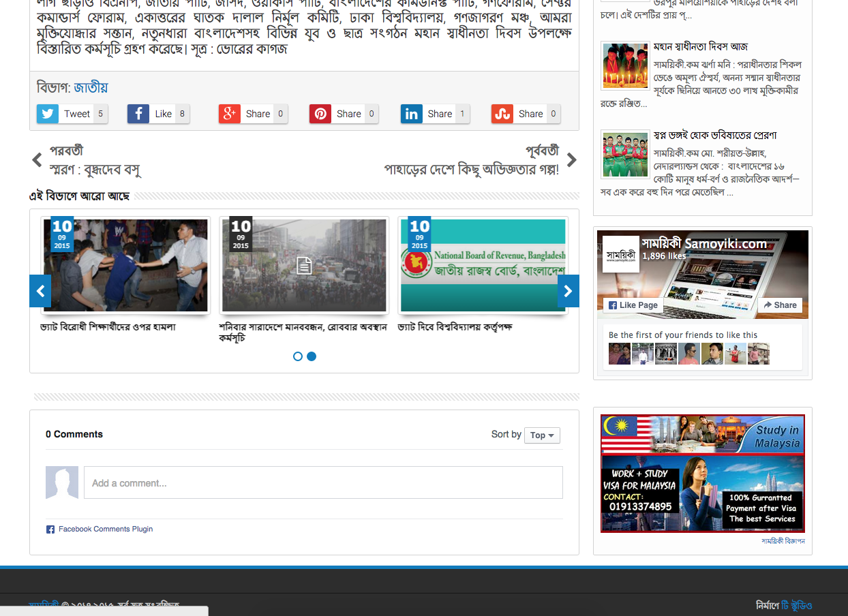Select second carousel pagination dot
This screenshot has width=848, height=616.
click(312, 356)
